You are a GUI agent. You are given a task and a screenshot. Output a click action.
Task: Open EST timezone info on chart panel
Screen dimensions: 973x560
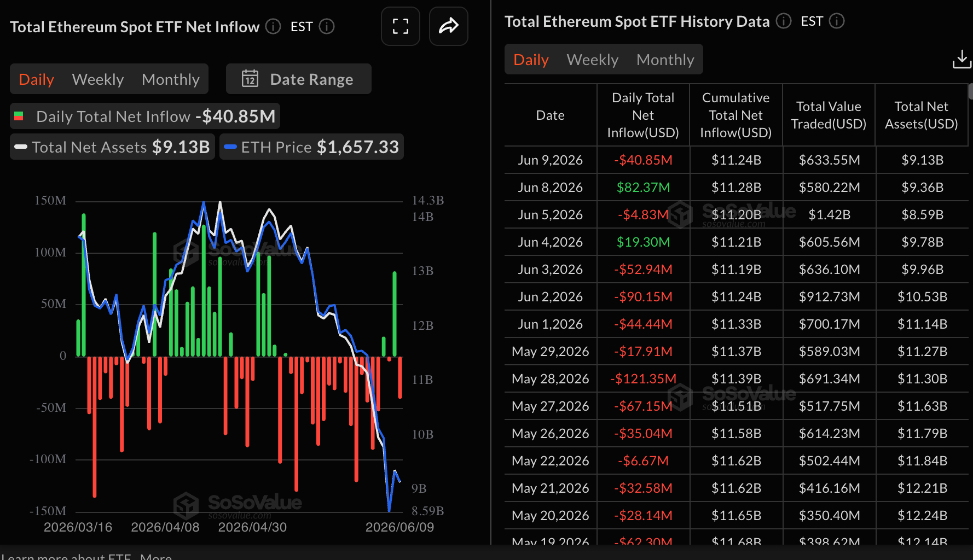pyautogui.click(x=327, y=26)
